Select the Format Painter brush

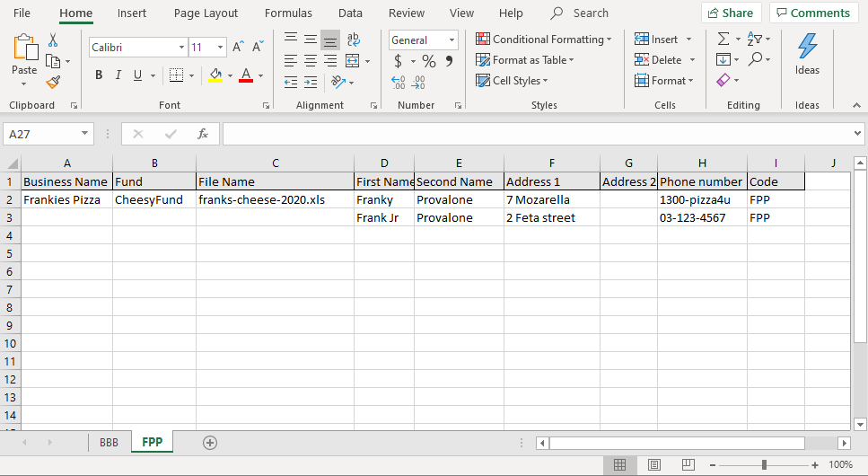click(53, 83)
